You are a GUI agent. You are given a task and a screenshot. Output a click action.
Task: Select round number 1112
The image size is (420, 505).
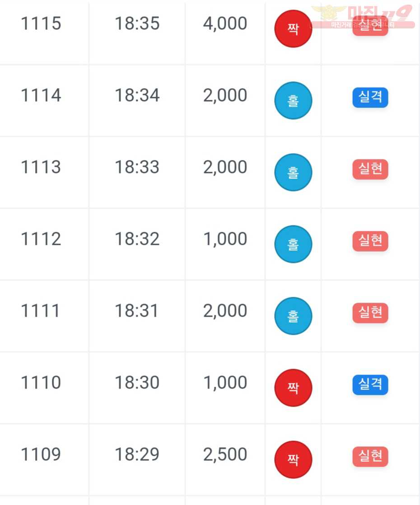coord(41,239)
